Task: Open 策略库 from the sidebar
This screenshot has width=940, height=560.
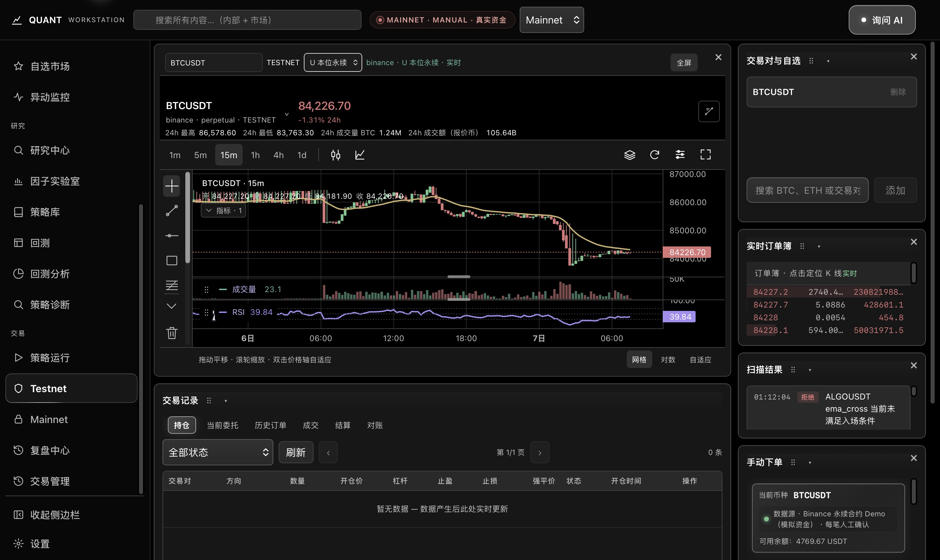Action: (x=72, y=212)
